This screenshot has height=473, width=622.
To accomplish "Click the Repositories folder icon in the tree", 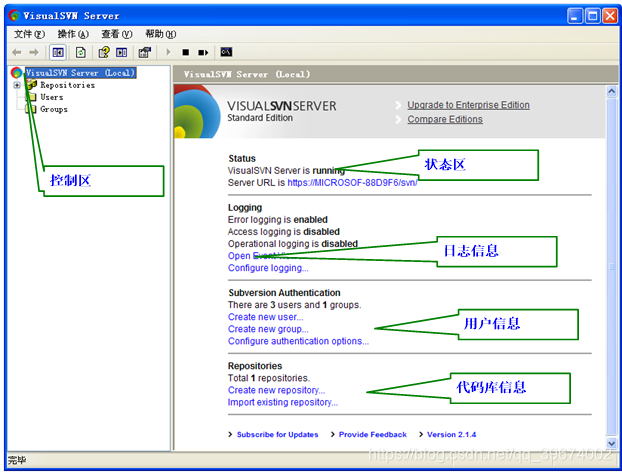I will pyautogui.click(x=32, y=85).
